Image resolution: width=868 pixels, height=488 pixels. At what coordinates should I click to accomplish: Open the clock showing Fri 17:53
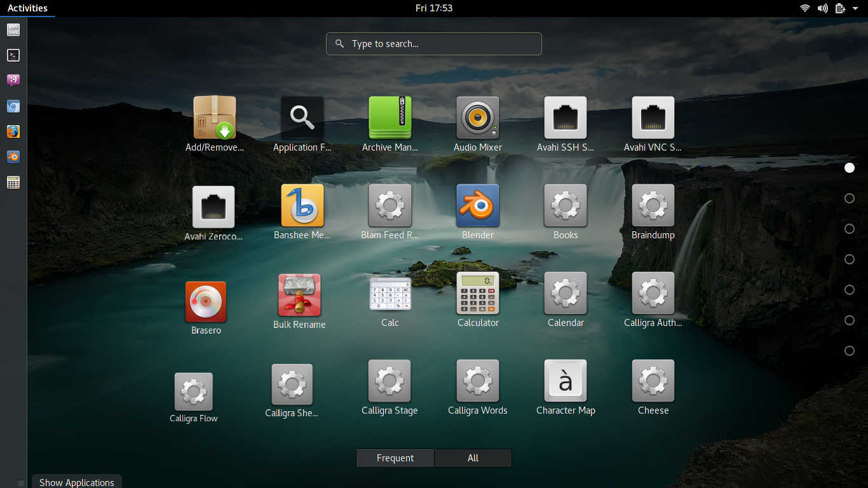pos(434,8)
